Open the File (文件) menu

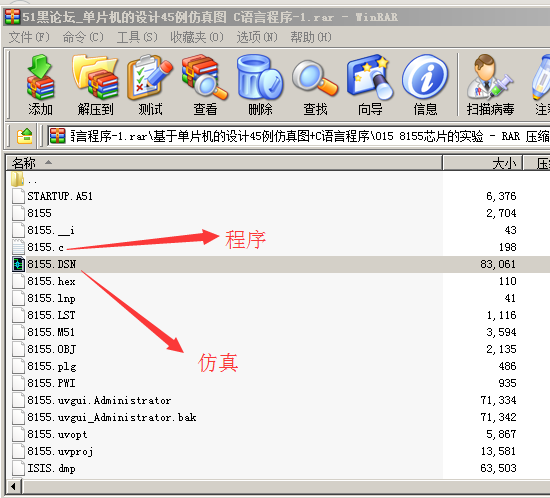(x=29, y=37)
